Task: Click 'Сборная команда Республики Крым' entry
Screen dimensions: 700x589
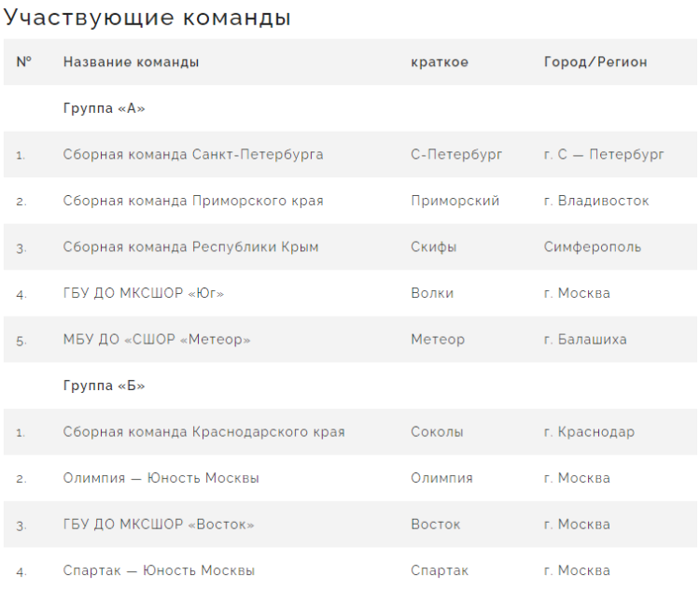Action: pos(190,247)
